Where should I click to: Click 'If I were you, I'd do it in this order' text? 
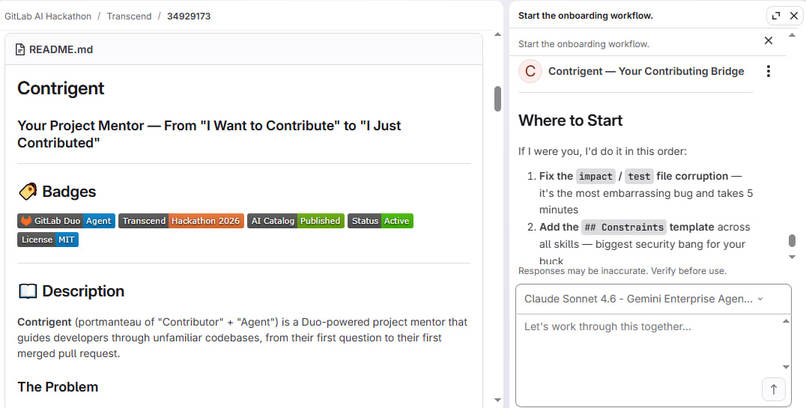click(602, 152)
